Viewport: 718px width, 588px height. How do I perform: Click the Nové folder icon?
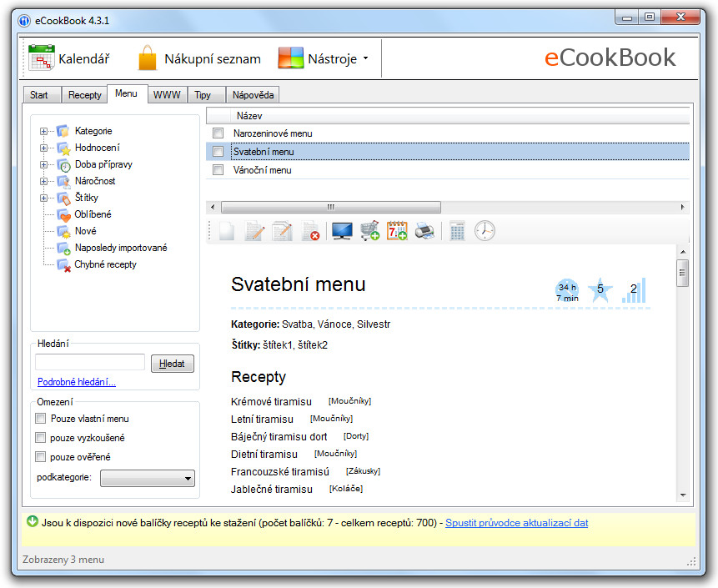click(63, 232)
